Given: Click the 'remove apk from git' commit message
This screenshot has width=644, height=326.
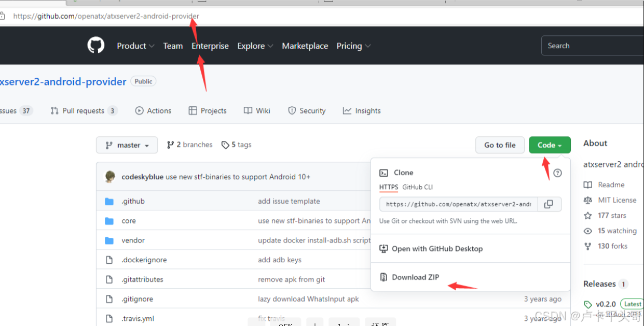Looking at the screenshot, I should click(292, 279).
